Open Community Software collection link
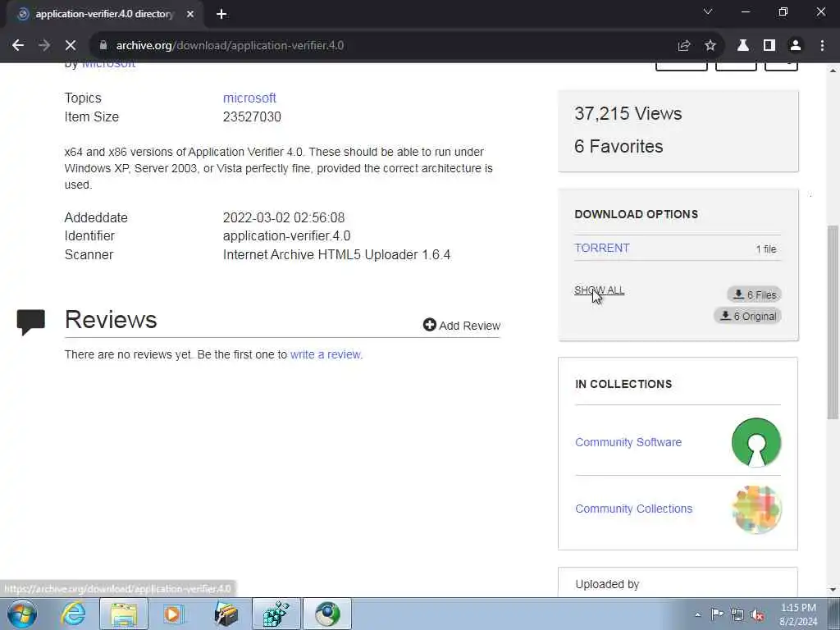The image size is (840, 630). coord(628,442)
